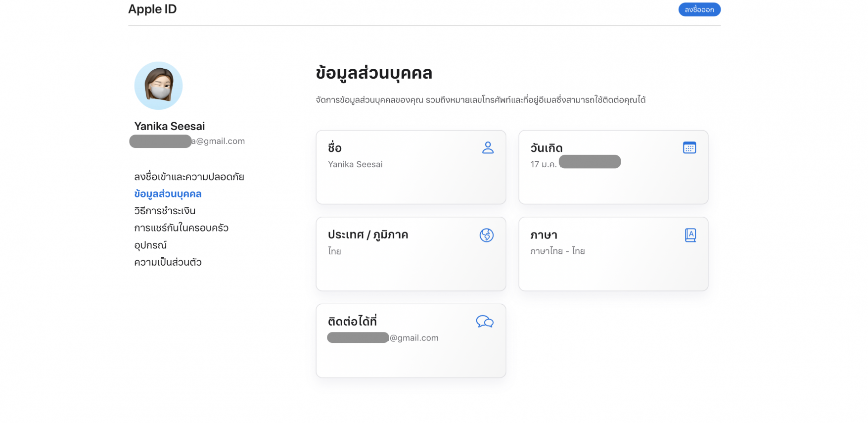The height and width of the screenshot is (423, 868).
Task: Click the person icon on the ชื่อ card
Action: tap(488, 147)
